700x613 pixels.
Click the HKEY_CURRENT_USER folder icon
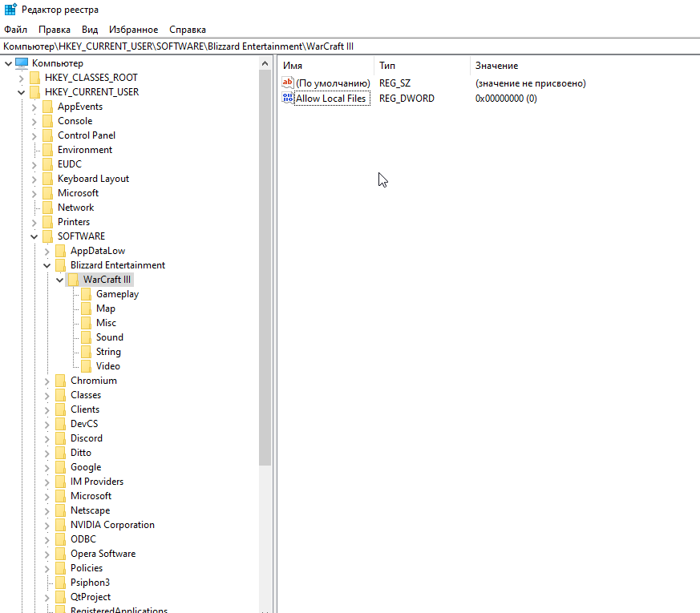pos(34,92)
